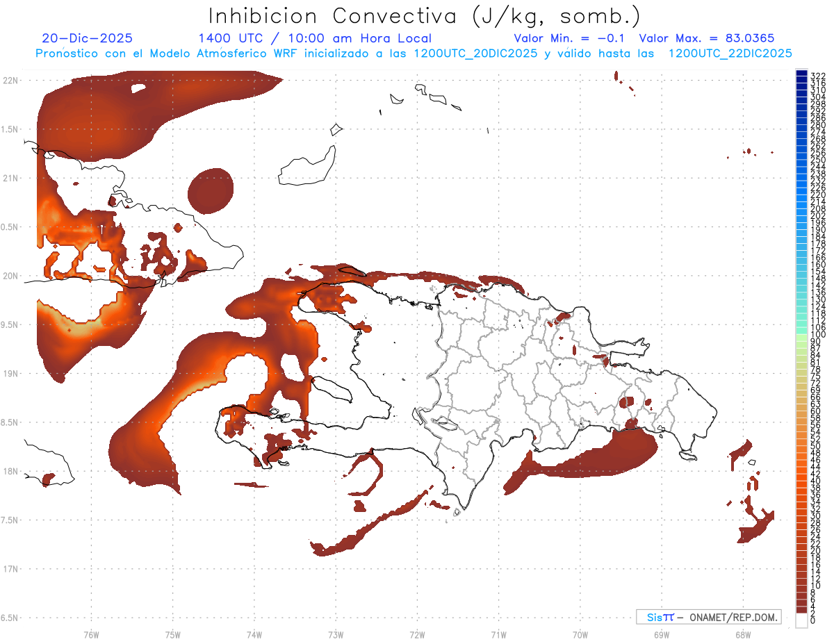Click the title 'Inhibicion Convectiva (J/kg, somb.)'
The image size is (834, 644).
tap(425, 17)
